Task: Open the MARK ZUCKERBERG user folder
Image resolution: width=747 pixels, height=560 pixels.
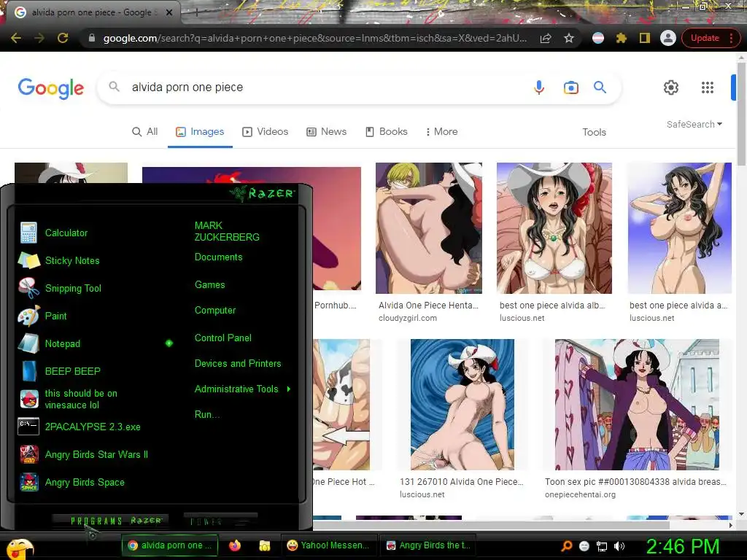Action: click(227, 231)
